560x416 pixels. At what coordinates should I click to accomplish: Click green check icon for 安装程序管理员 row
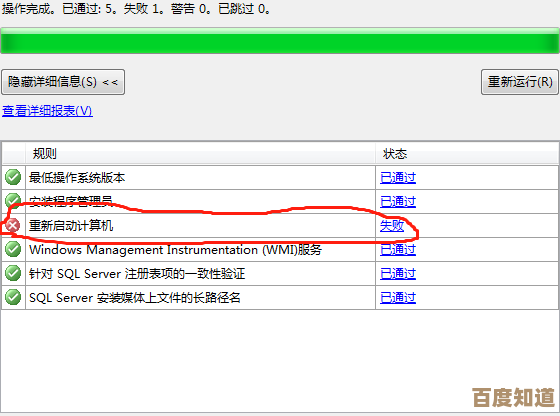[13, 201]
